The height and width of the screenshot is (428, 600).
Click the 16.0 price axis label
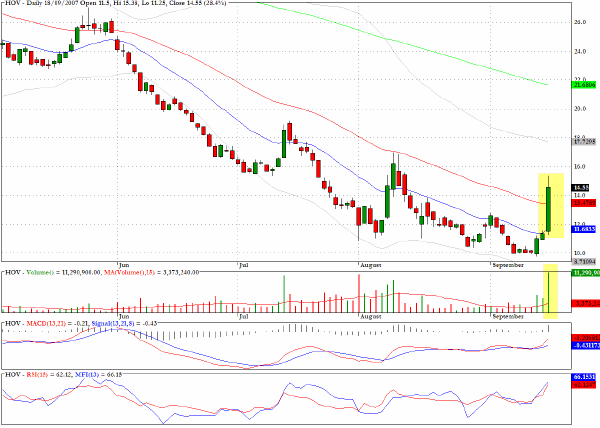click(x=580, y=166)
